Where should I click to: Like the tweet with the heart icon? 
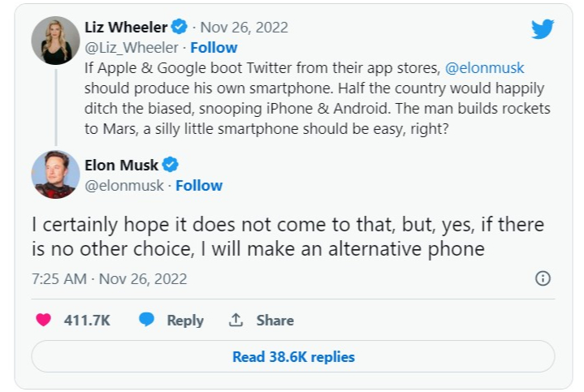tap(44, 321)
